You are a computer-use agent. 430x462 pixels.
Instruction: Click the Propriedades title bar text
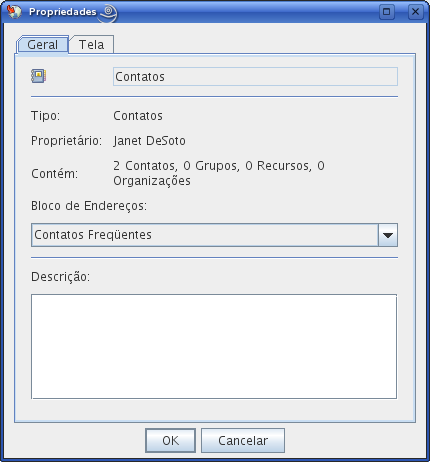[x=63, y=12]
